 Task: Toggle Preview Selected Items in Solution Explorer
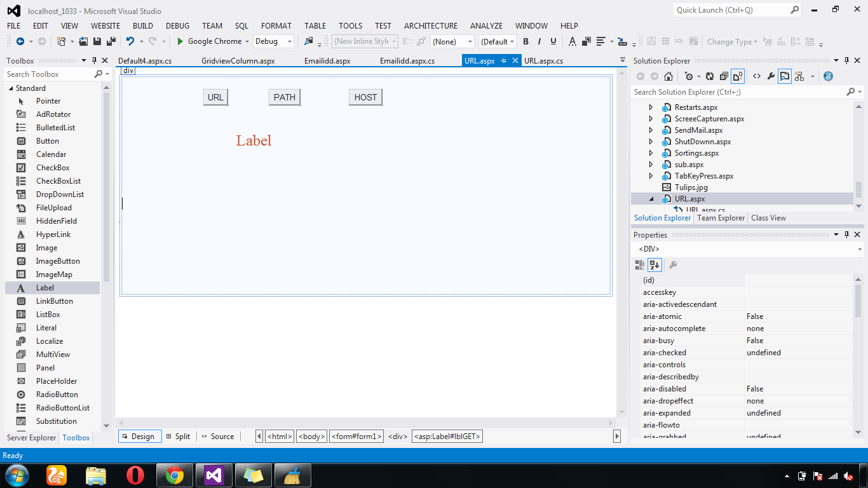785,76
